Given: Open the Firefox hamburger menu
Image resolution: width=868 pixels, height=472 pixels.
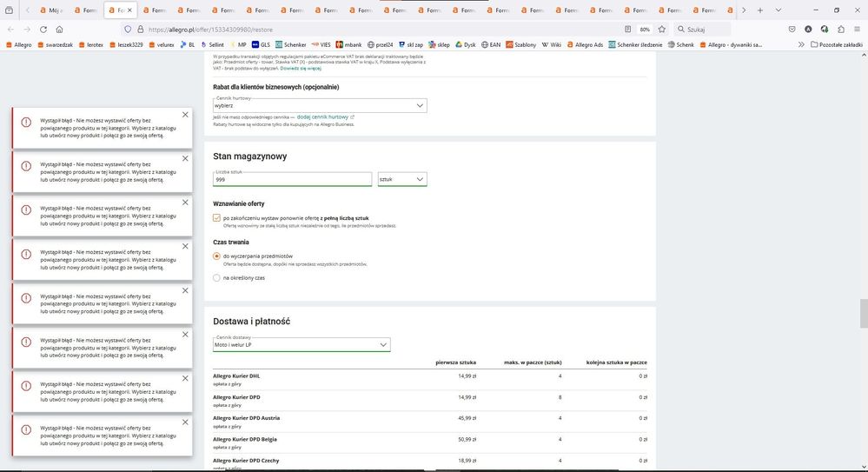Looking at the screenshot, I should click(x=858, y=29).
